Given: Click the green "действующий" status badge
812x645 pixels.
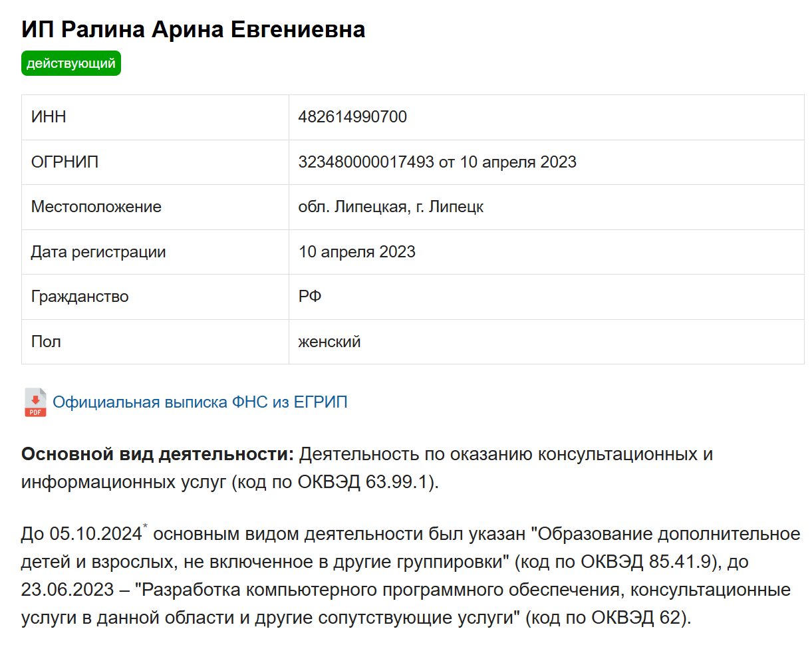Looking at the screenshot, I should (x=70, y=63).
